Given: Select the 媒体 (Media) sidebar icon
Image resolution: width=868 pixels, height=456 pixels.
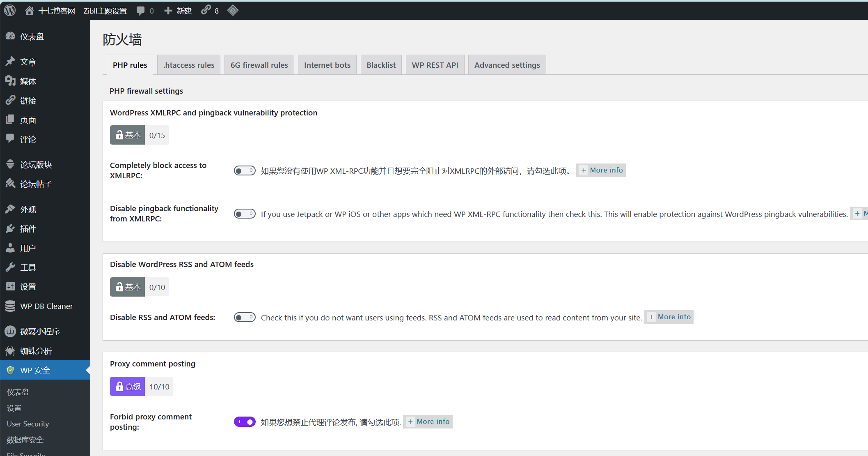Looking at the screenshot, I should (11, 81).
